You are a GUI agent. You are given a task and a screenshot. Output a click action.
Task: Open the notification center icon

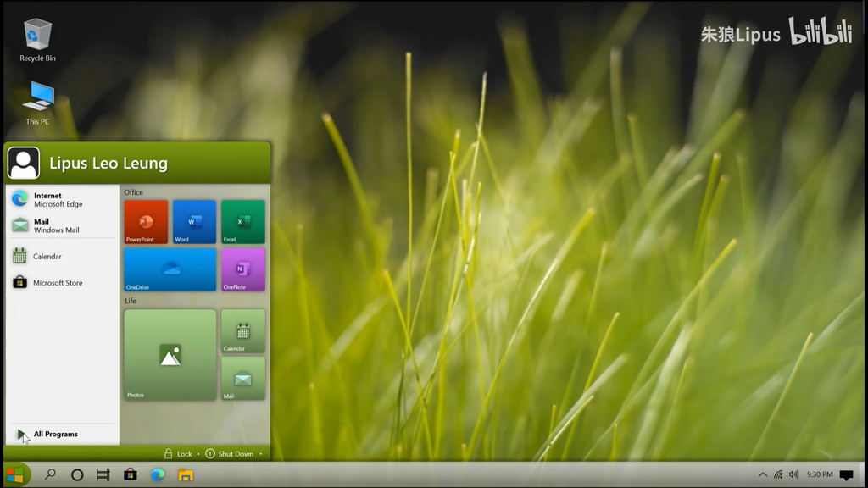pos(846,474)
